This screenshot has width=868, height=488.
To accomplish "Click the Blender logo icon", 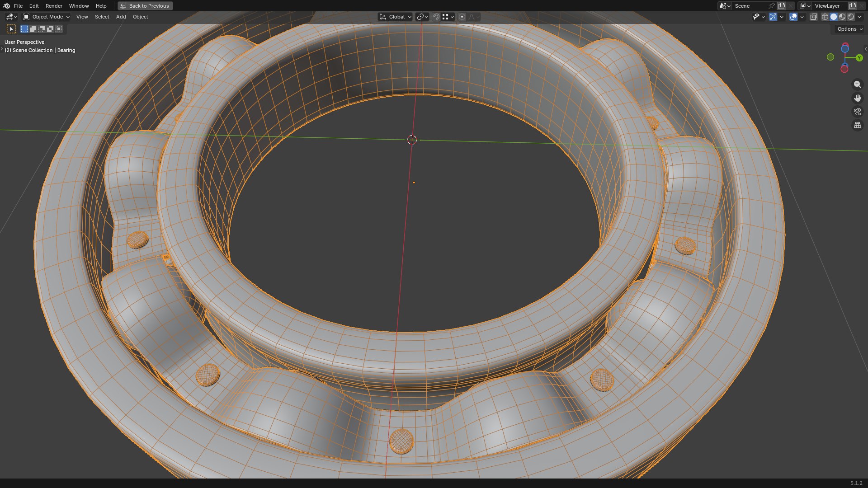I will tap(6, 6).
